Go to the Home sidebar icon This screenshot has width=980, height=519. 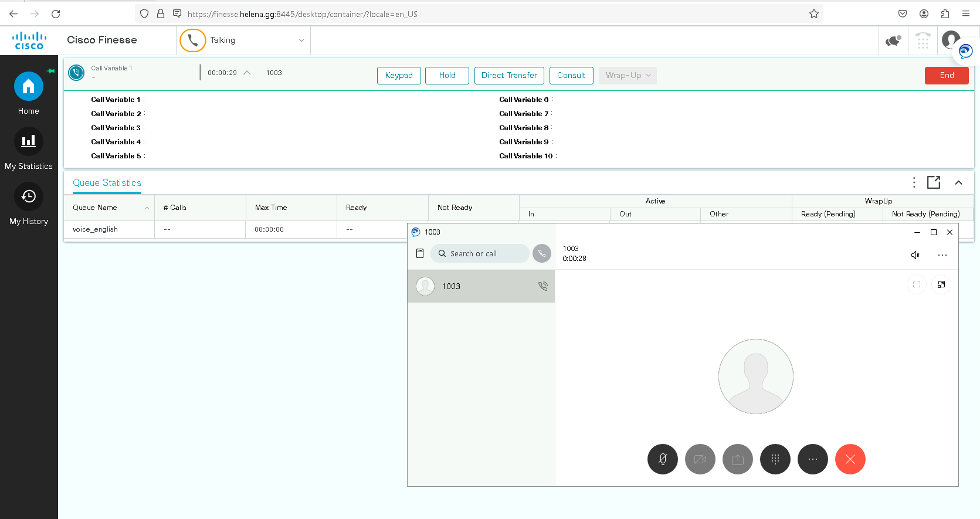pyautogui.click(x=28, y=87)
